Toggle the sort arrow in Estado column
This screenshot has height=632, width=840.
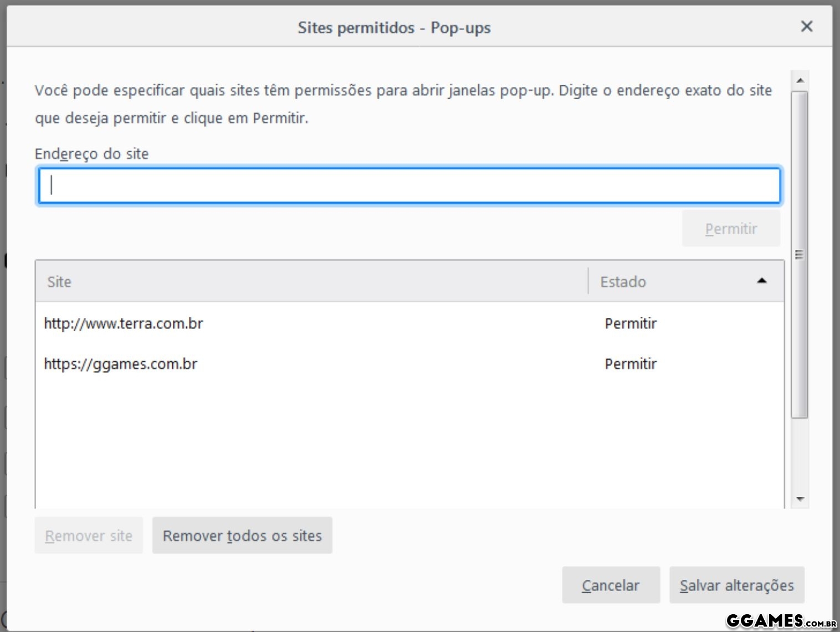point(762,281)
